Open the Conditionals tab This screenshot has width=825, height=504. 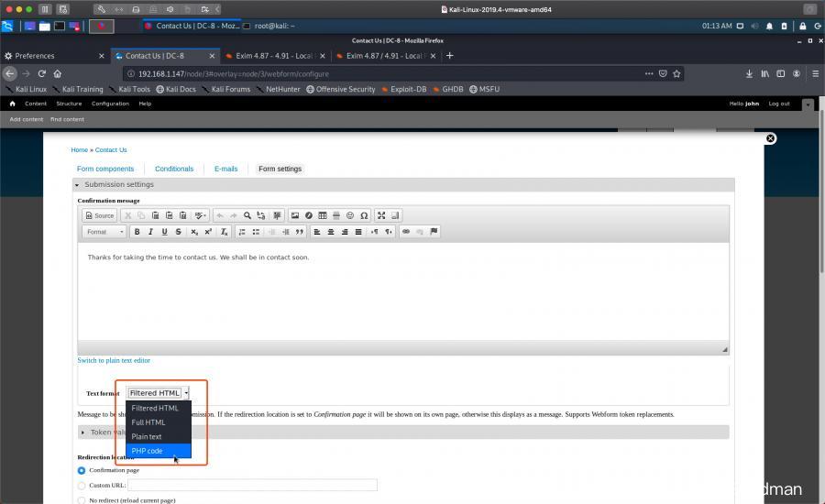174,169
